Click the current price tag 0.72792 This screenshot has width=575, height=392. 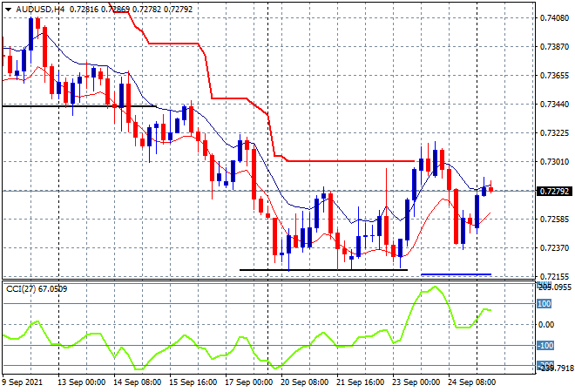(x=554, y=191)
